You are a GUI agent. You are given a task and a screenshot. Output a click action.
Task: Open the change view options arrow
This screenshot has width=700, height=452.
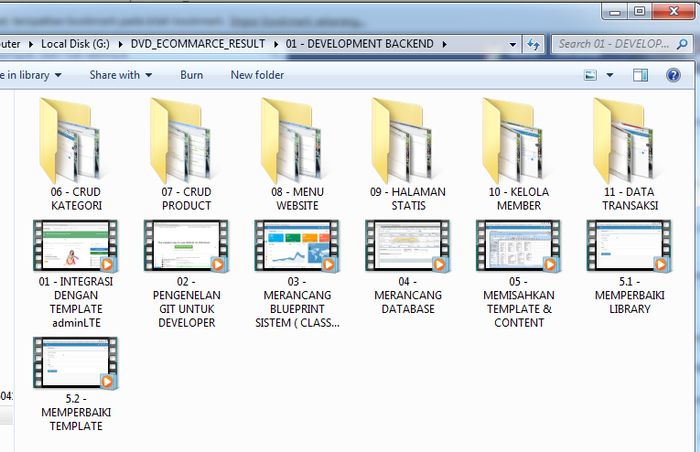609,75
